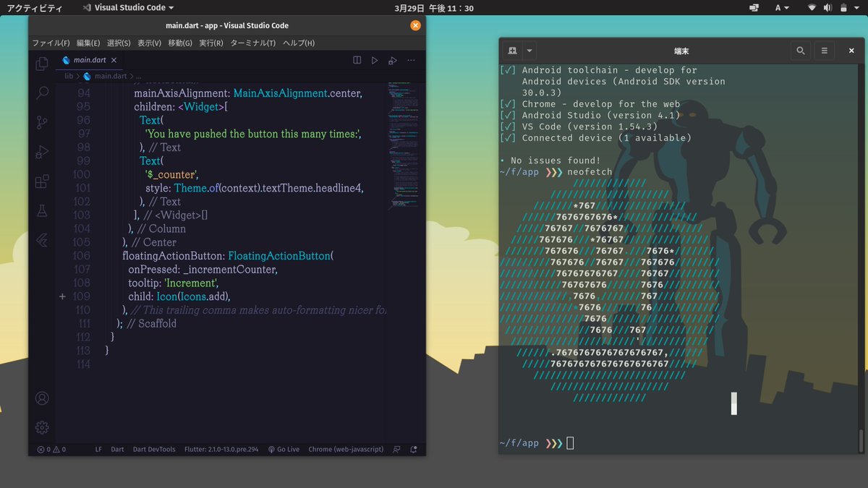Click the screen sharing indicator in top bar
Viewport: 868px width, 488px height.
[x=754, y=8]
